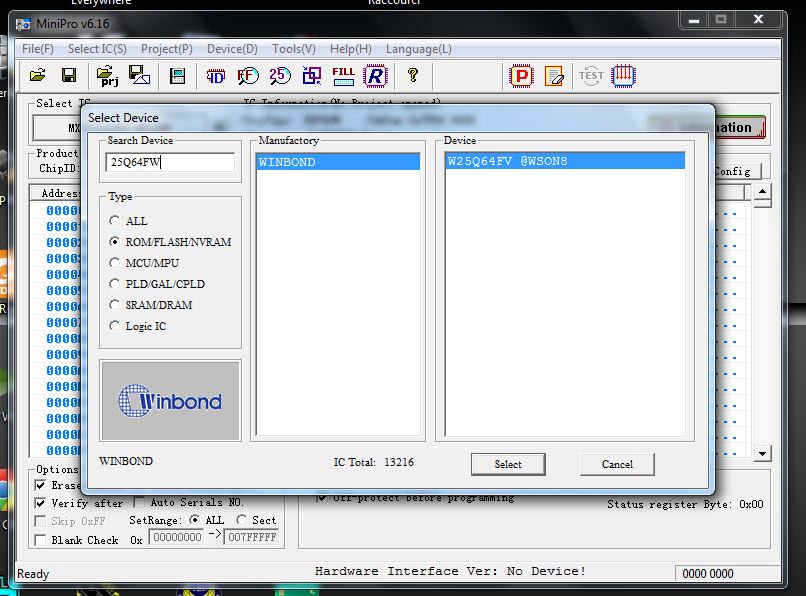Viewport: 806px width, 596px height.
Task: Click the blue chip pins toolbar icon
Action: (x=623, y=76)
